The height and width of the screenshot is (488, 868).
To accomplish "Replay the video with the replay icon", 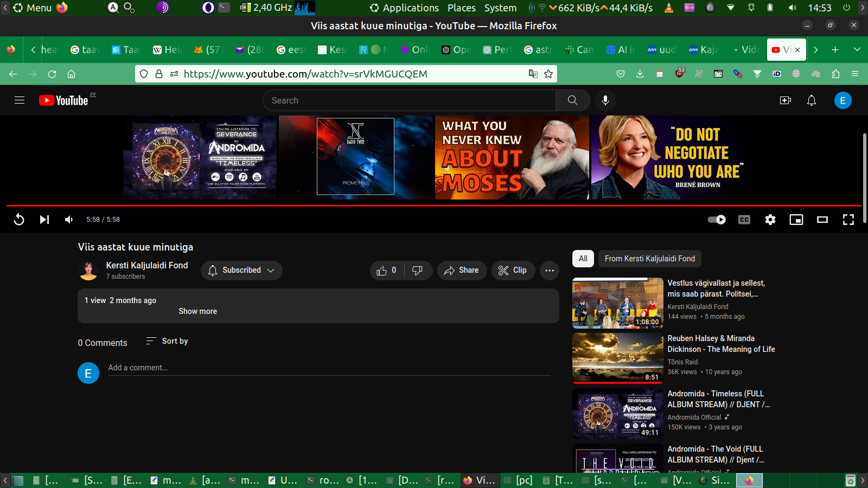I will coord(19,220).
